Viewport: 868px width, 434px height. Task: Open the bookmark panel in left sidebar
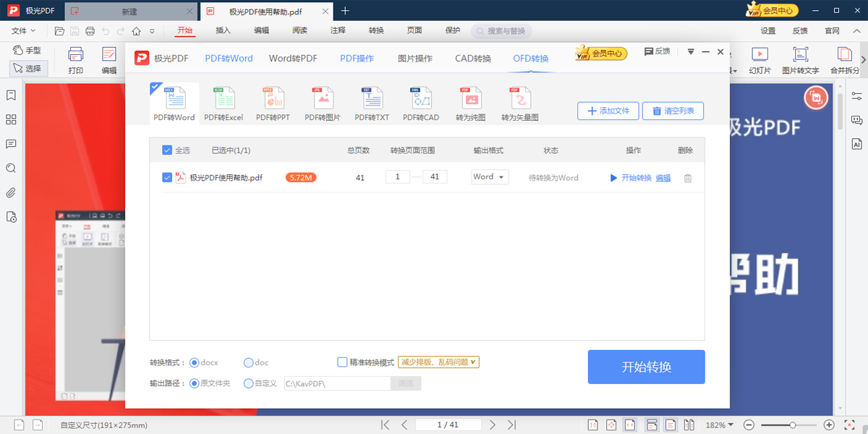pyautogui.click(x=11, y=95)
